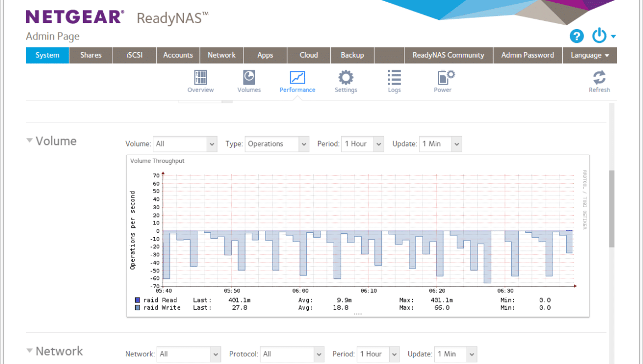
Task: Click the Refresh icon
Action: pyautogui.click(x=599, y=81)
